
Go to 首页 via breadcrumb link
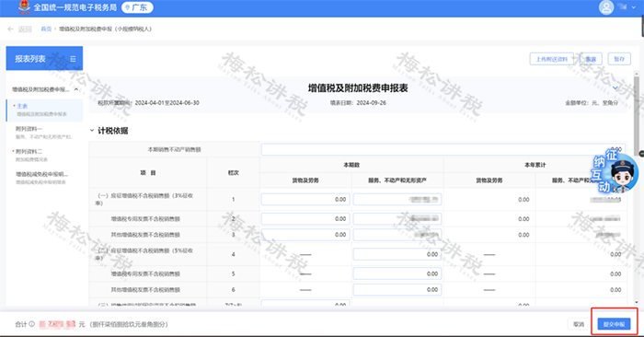pyautogui.click(x=46, y=29)
